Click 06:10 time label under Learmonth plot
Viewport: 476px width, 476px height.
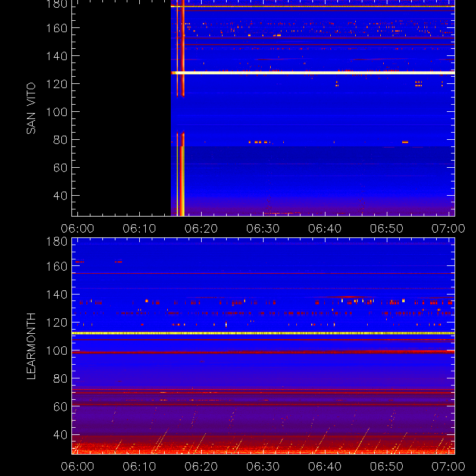tap(139, 466)
